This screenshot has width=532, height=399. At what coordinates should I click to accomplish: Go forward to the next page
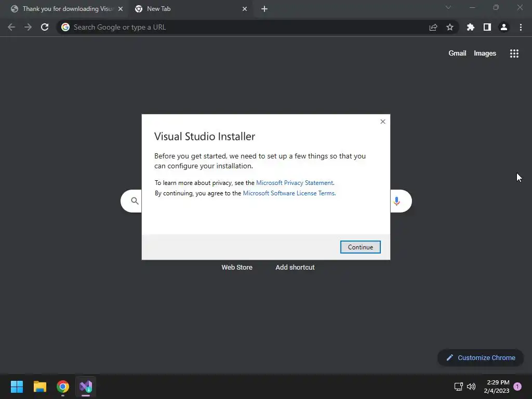click(28, 27)
